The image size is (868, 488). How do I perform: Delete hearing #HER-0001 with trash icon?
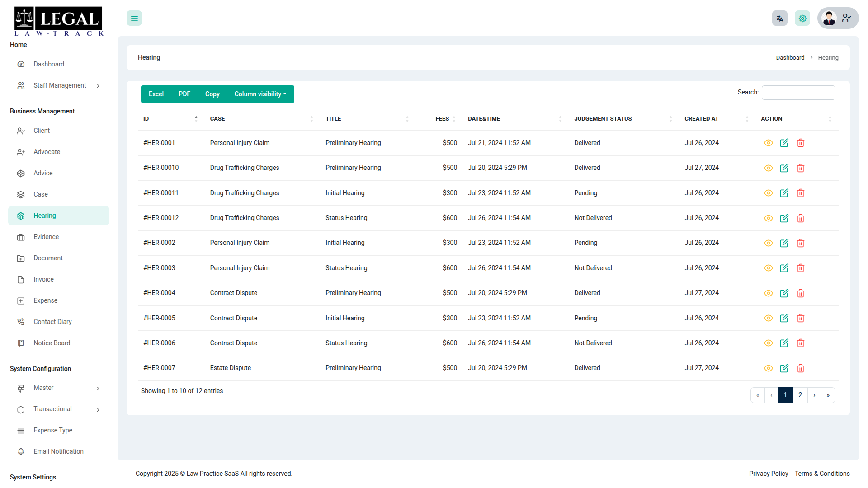(801, 143)
